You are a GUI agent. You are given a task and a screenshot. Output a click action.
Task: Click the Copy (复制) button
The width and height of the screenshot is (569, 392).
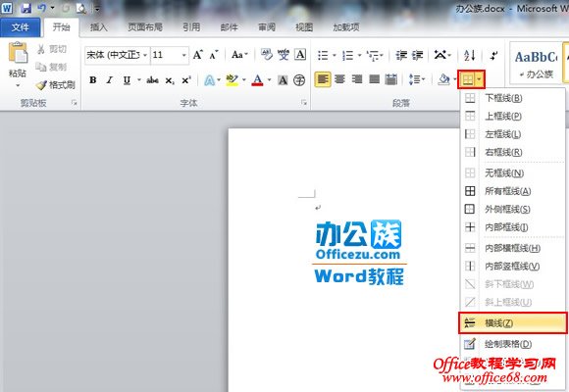click(x=52, y=67)
